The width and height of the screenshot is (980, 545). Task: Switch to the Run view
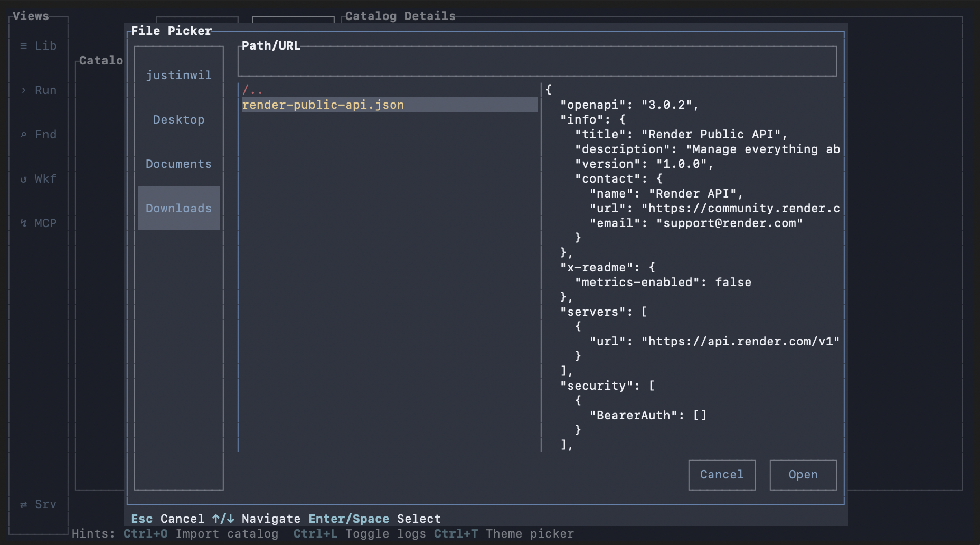[40, 90]
